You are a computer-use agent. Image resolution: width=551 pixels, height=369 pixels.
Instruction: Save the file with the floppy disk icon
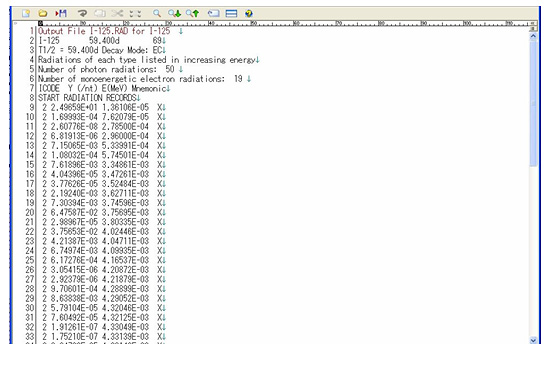pyautogui.click(x=61, y=13)
